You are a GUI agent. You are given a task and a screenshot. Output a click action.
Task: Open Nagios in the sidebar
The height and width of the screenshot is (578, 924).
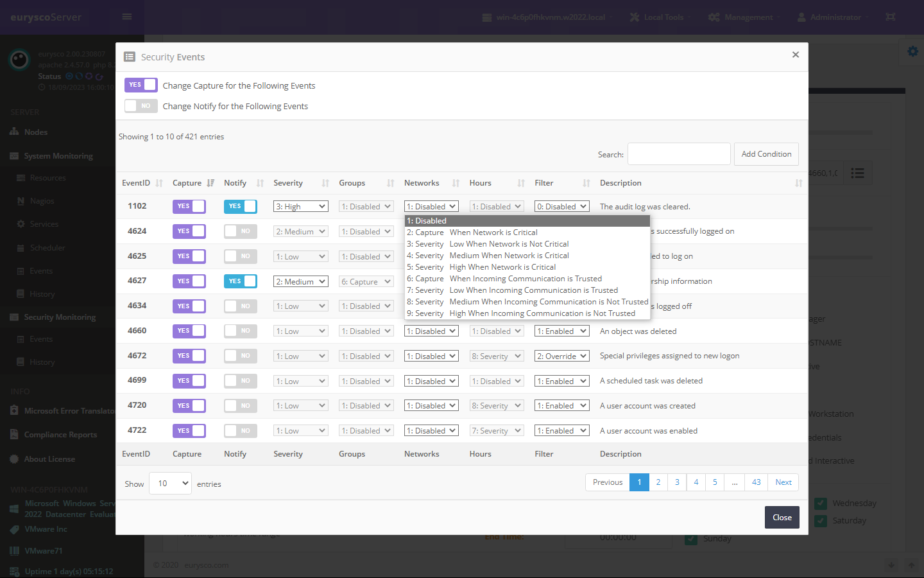42,201
